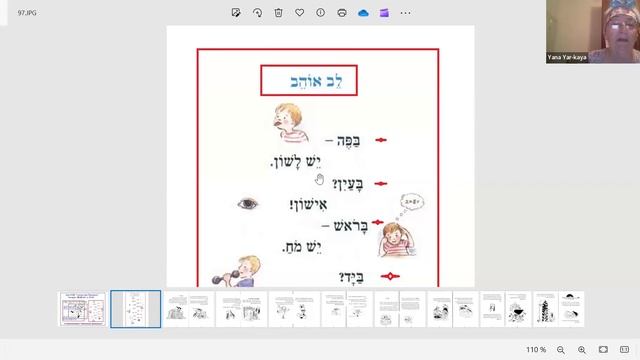Open the ninth filmstrip thumbnail
The height and width of the screenshot is (360, 640).
coord(506,309)
